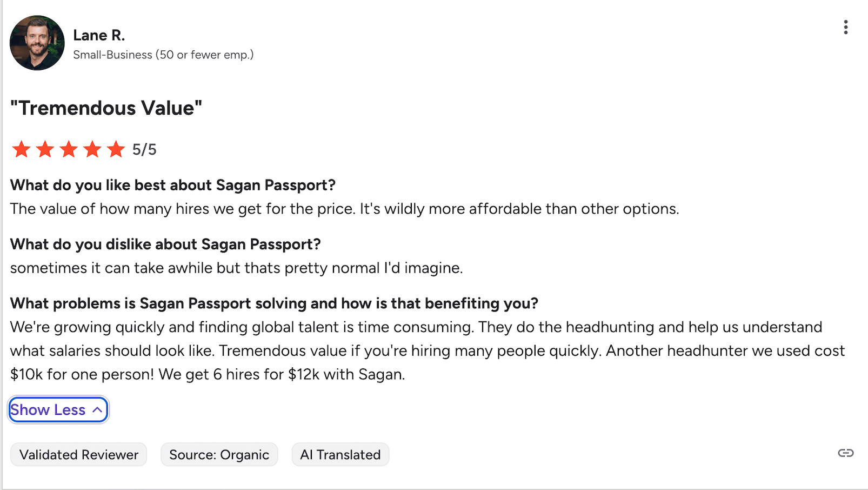
Task: Click the second rating star
Action: 45,149
